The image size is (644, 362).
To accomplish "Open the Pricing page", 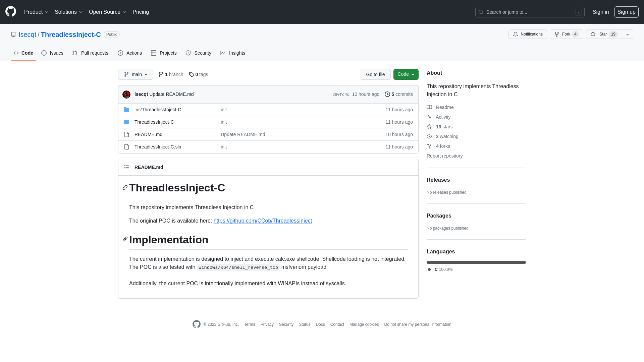I will pyautogui.click(x=141, y=12).
